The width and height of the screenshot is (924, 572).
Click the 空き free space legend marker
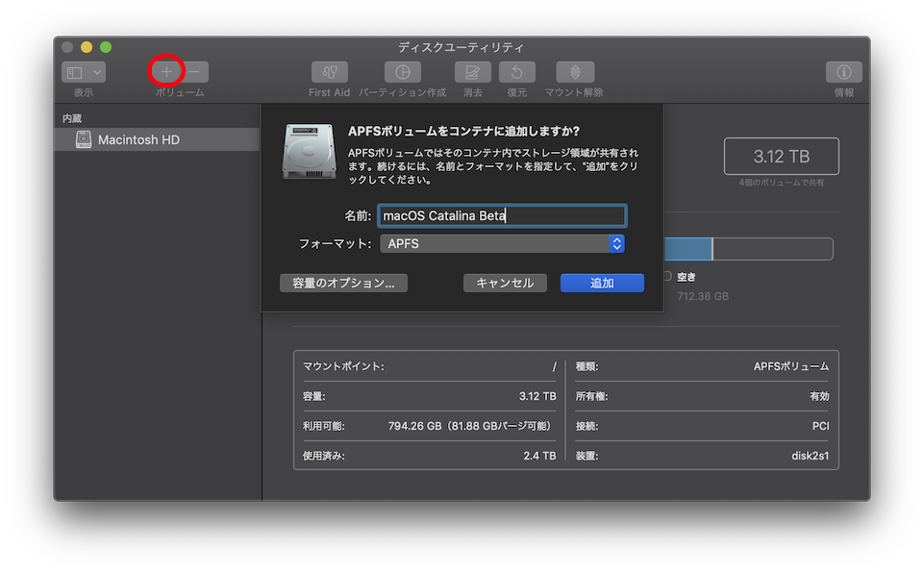coord(667,276)
